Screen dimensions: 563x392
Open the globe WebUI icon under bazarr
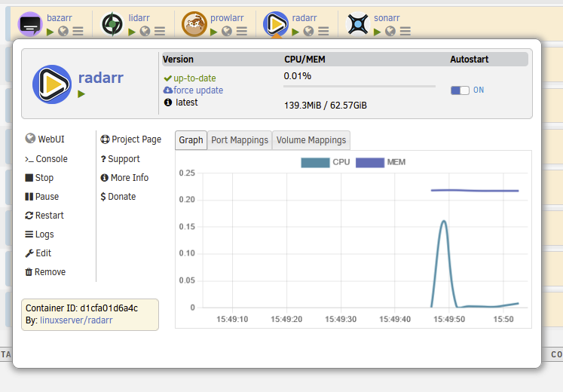tap(63, 32)
